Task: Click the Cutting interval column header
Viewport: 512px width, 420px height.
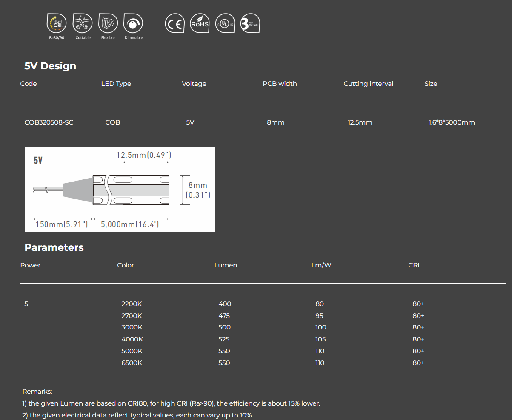Action: tap(368, 84)
